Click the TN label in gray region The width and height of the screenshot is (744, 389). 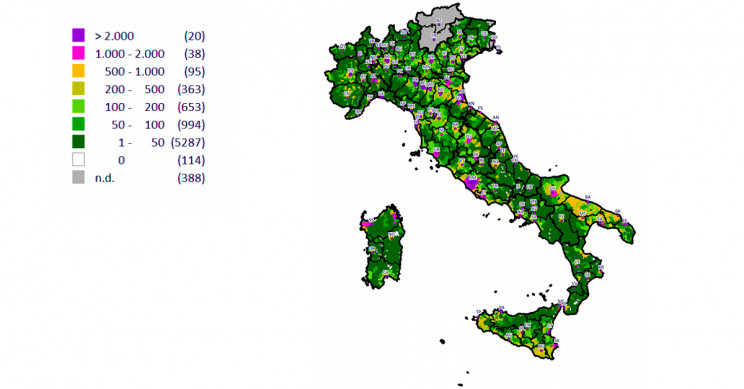click(x=433, y=35)
